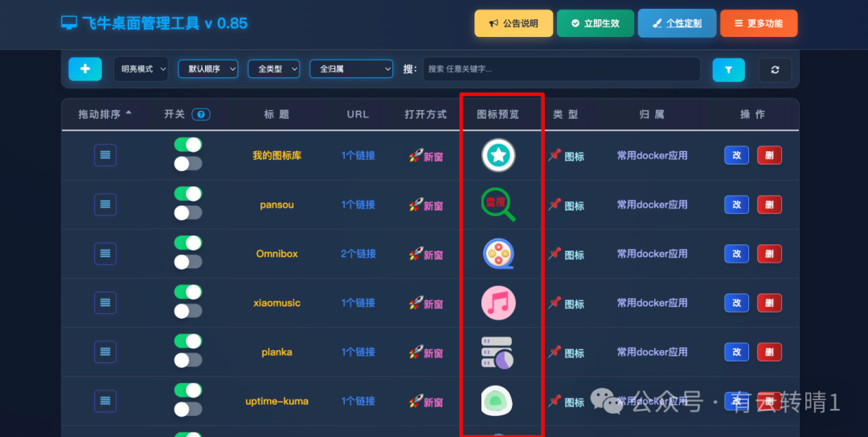Click the server chart icon of planka
Viewport: 868px width, 437px height.
(x=497, y=353)
